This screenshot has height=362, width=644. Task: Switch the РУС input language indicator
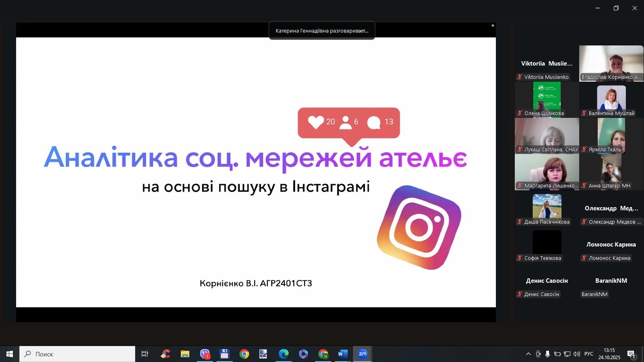point(588,354)
